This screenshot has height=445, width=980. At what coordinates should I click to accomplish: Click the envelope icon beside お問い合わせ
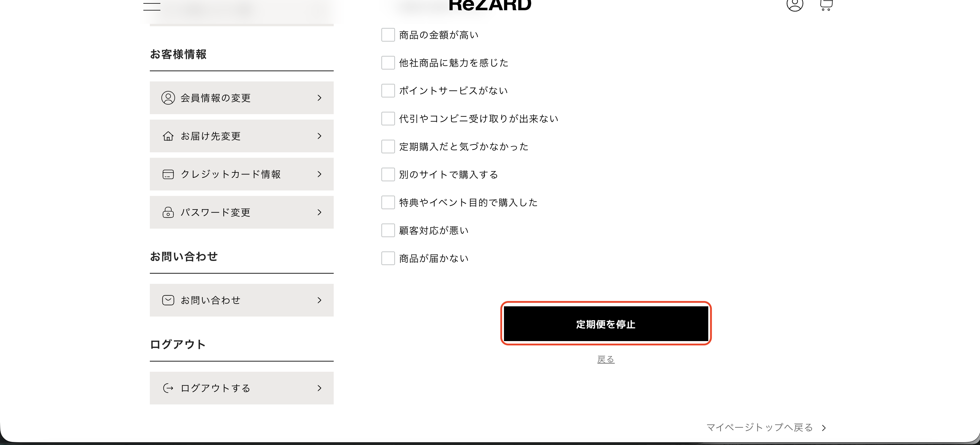[168, 300]
